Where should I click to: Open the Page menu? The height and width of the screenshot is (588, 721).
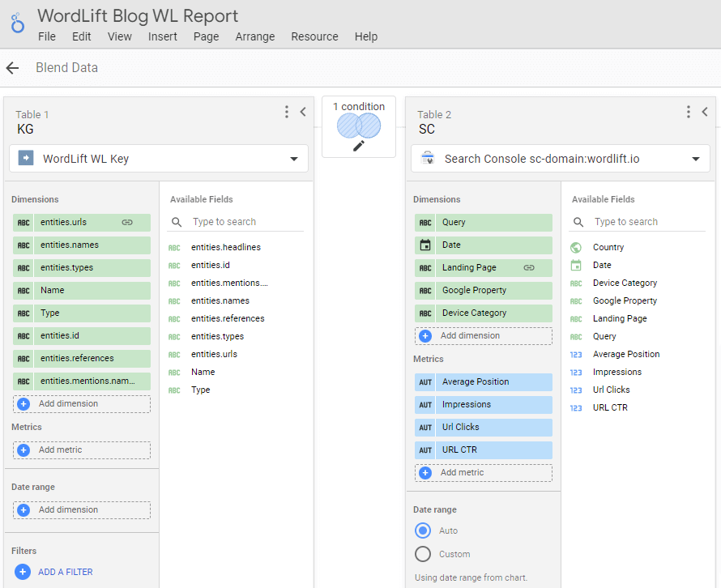click(206, 36)
